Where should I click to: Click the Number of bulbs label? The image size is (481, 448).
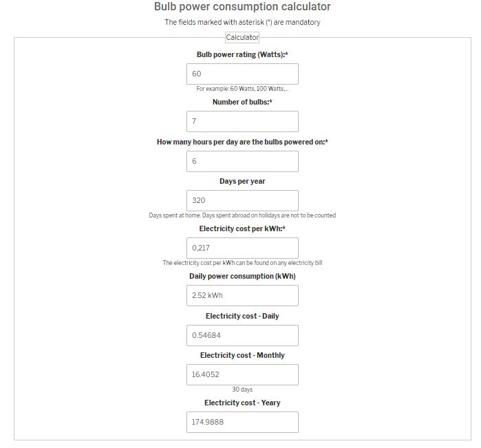(242, 102)
